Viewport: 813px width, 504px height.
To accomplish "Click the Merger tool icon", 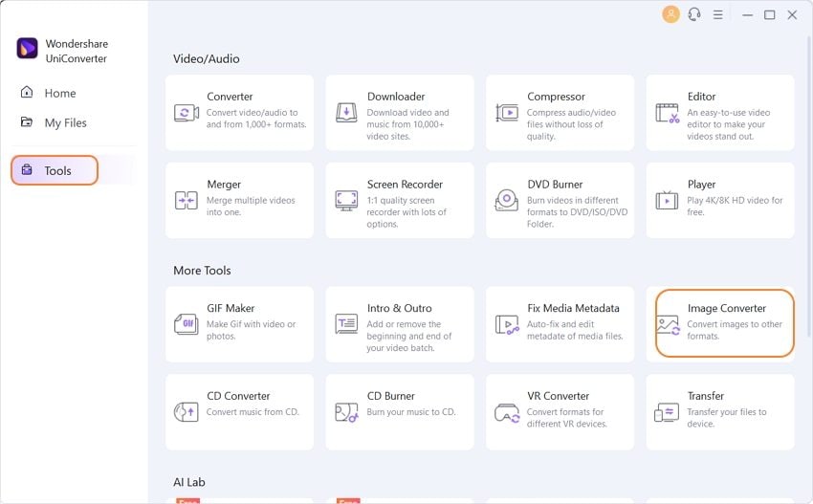I will 187,200.
